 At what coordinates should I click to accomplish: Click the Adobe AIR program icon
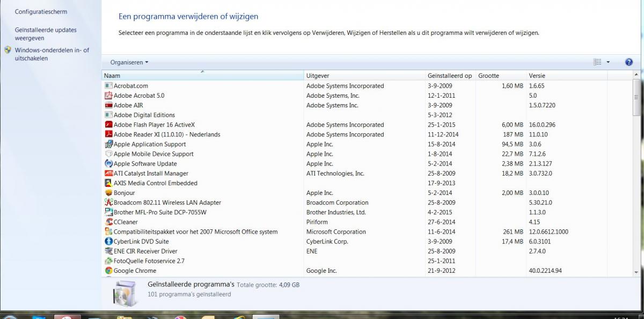click(x=109, y=105)
